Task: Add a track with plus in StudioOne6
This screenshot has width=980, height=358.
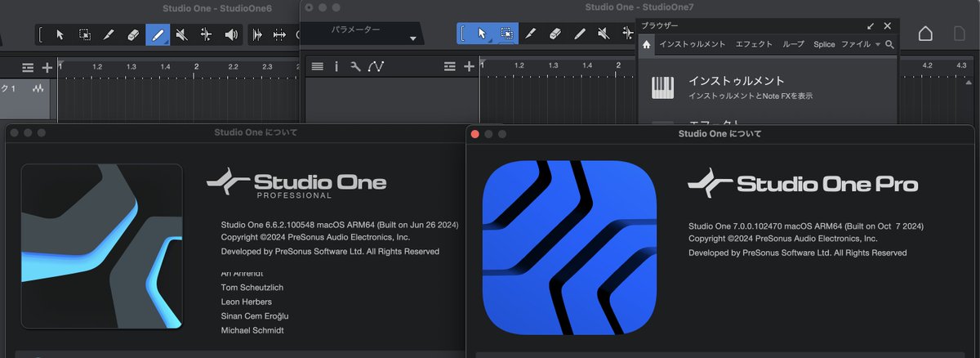Action: [x=47, y=67]
